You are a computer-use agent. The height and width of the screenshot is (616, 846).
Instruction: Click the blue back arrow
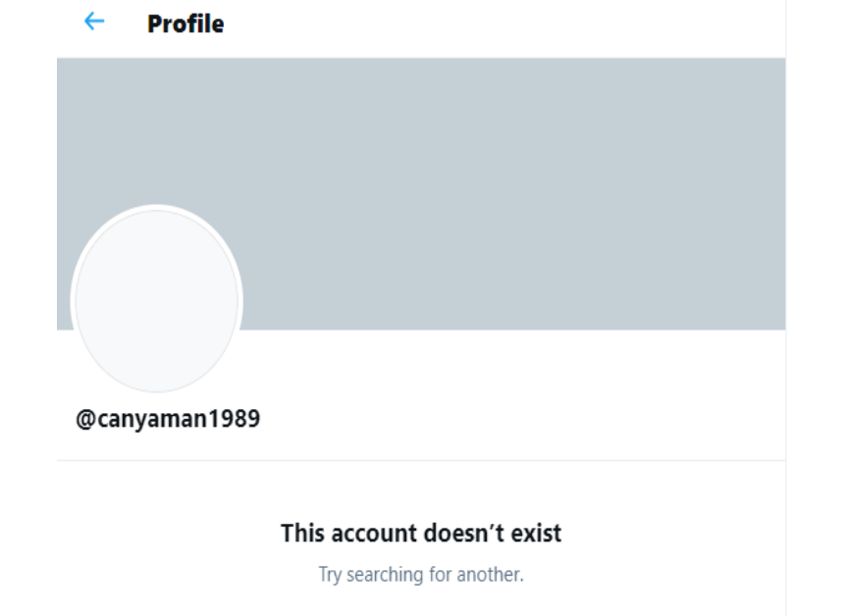pos(94,22)
